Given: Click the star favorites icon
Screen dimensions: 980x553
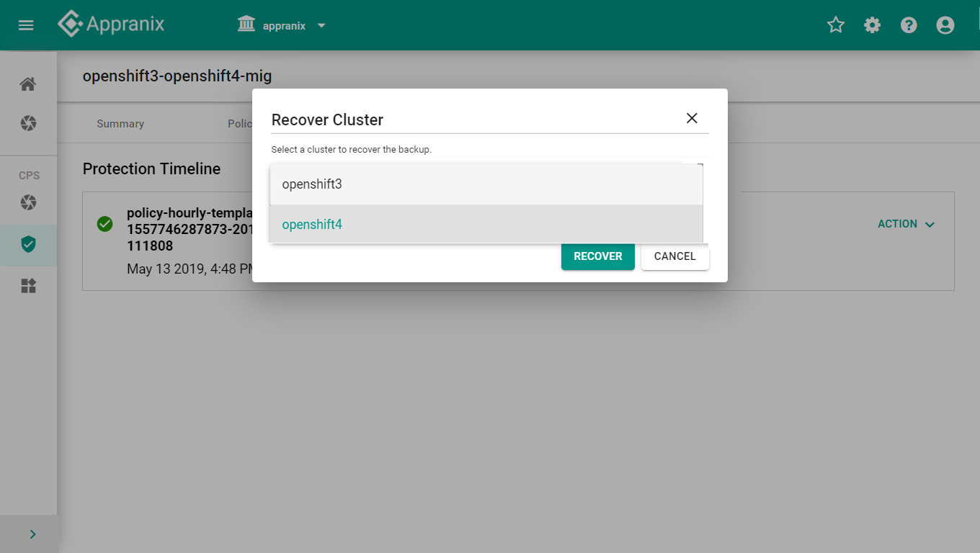Looking at the screenshot, I should tap(835, 25).
